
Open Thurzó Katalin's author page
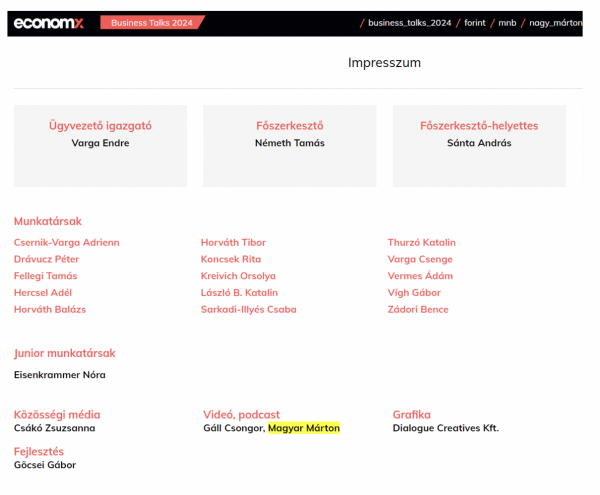[421, 243]
